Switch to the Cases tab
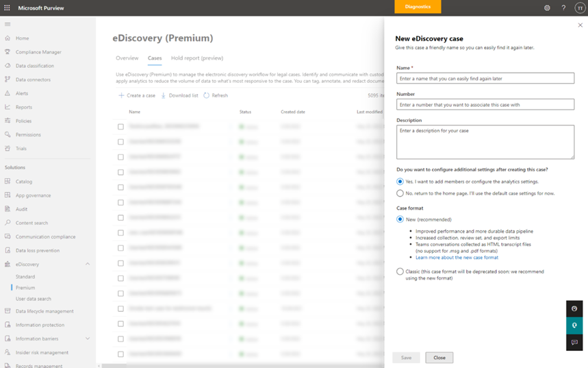The width and height of the screenshot is (588, 368). 155,58
